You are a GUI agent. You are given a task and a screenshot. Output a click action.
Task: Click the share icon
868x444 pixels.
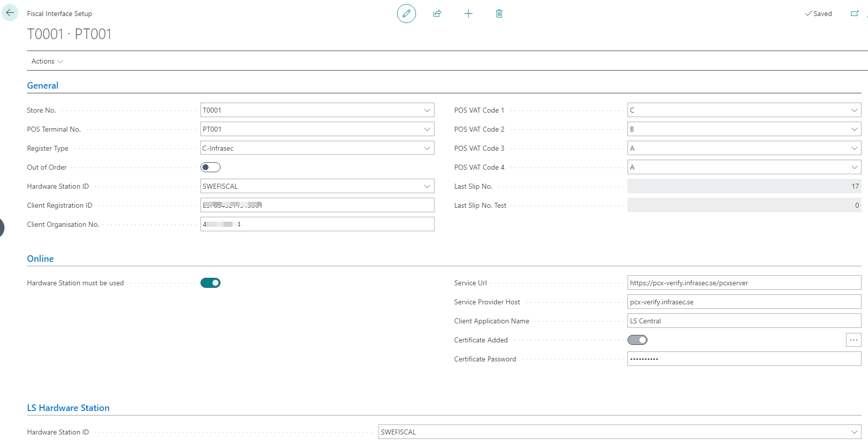[x=437, y=14]
